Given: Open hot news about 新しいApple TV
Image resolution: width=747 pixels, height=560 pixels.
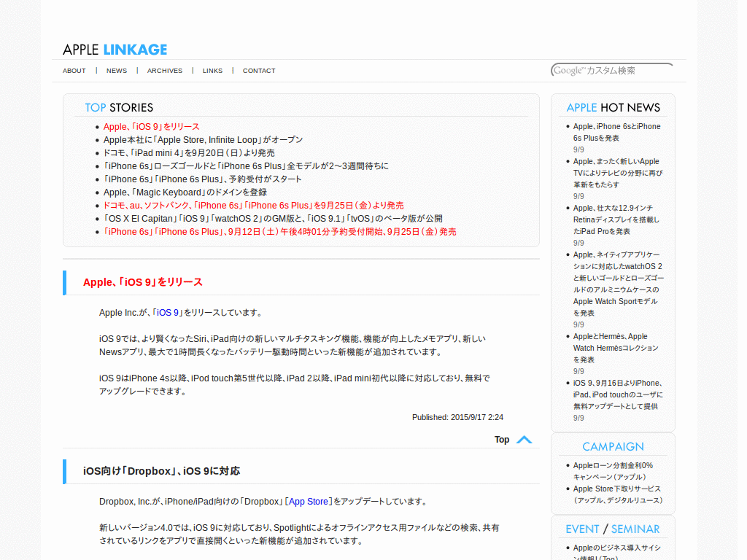Looking at the screenshot, I should 617,173.
